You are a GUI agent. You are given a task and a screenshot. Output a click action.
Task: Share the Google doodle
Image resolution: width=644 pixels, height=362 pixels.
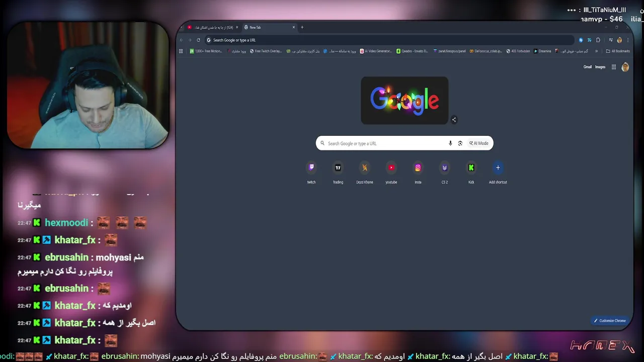tap(454, 120)
